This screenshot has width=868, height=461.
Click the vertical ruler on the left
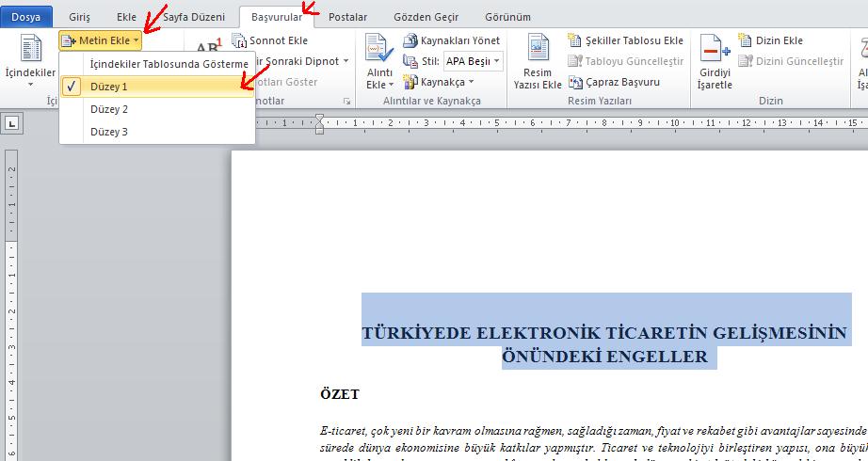11,305
